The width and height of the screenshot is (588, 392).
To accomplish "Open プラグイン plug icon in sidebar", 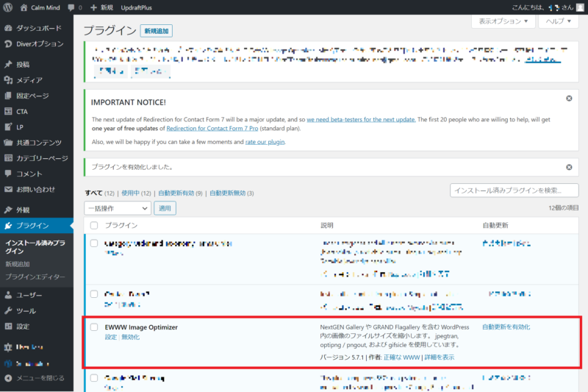I will click(x=8, y=226).
